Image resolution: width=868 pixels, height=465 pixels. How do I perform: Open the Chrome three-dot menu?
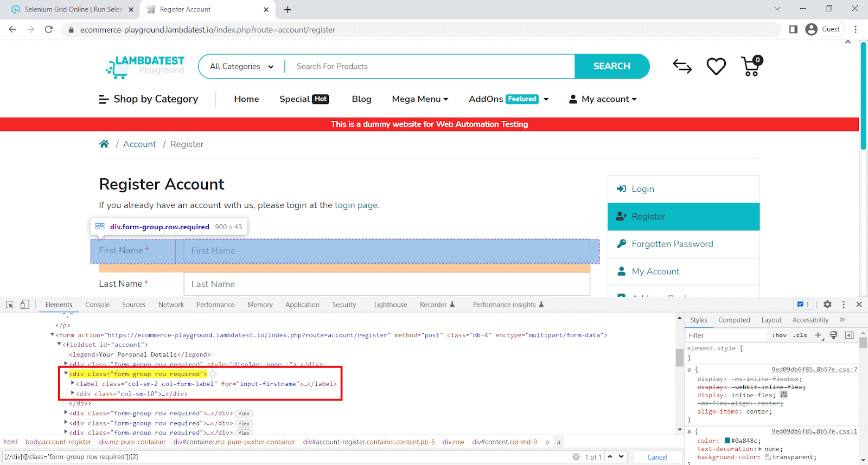click(856, 29)
